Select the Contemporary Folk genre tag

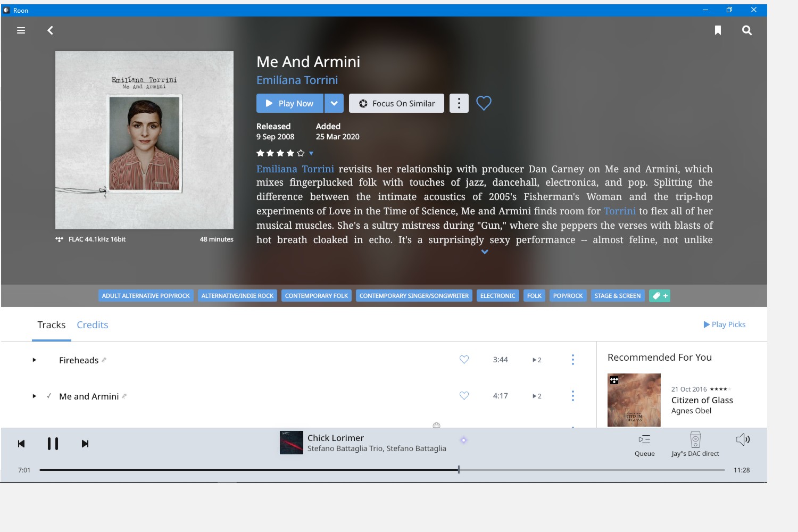point(317,296)
